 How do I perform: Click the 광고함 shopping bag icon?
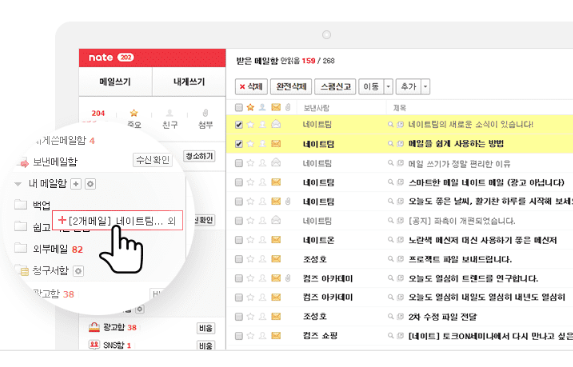click(x=94, y=327)
